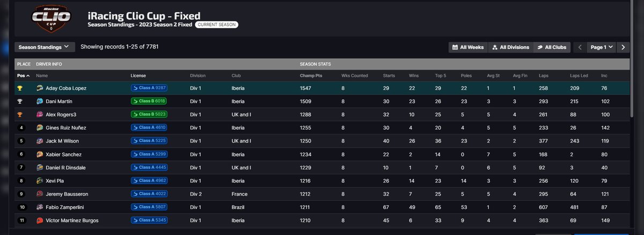Open the Page 1 selector dropdown

(601, 47)
